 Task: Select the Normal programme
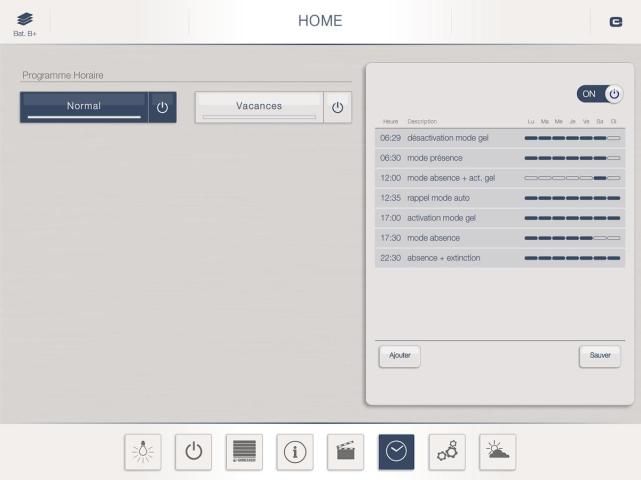[84, 106]
